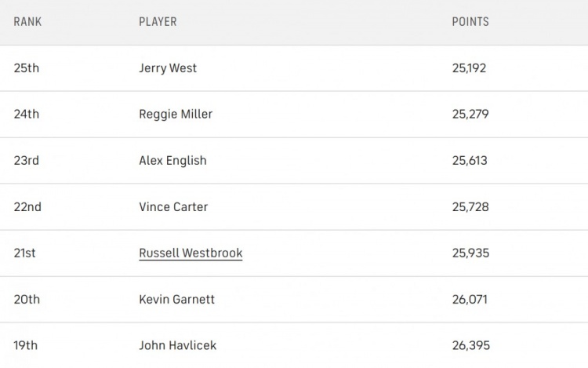Screen dimensions: 588x368
Task: Click the 26,395 points value
Action: (470, 345)
